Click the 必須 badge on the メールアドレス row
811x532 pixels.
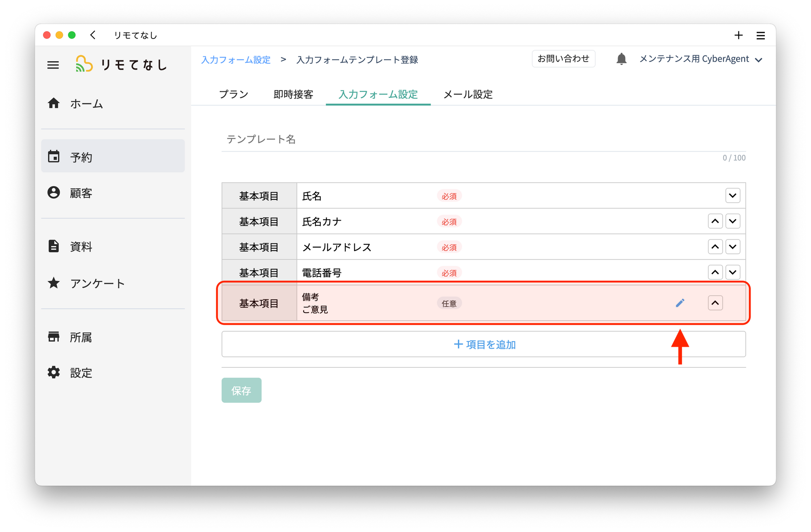(x=449, y=247)
